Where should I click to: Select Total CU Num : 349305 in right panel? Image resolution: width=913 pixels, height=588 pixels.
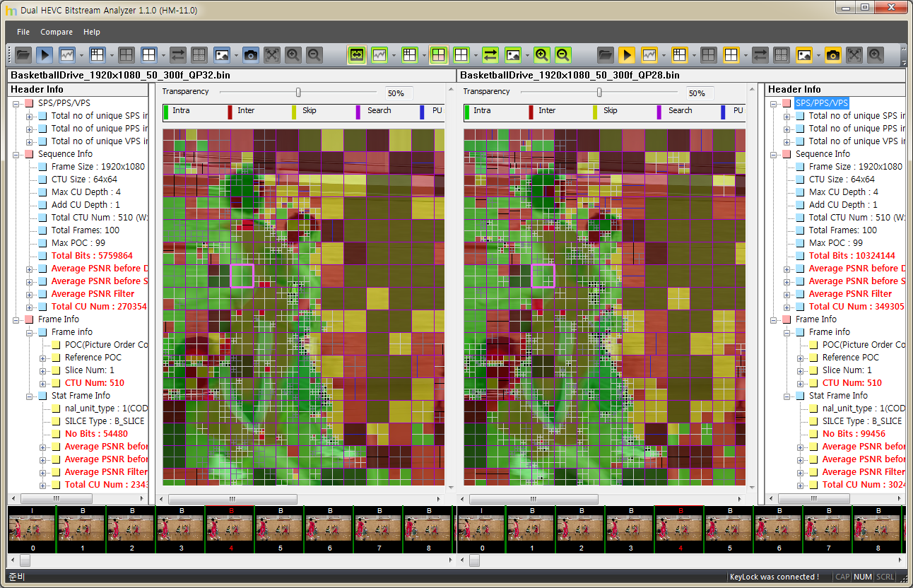click(x=855, y=307)
